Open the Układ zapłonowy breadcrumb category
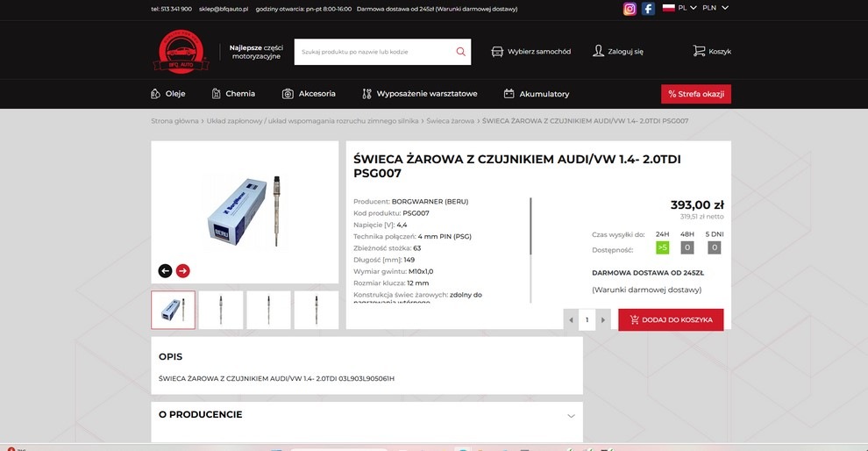The height and width of the screenshot is (451, 868). coord(312,121)
